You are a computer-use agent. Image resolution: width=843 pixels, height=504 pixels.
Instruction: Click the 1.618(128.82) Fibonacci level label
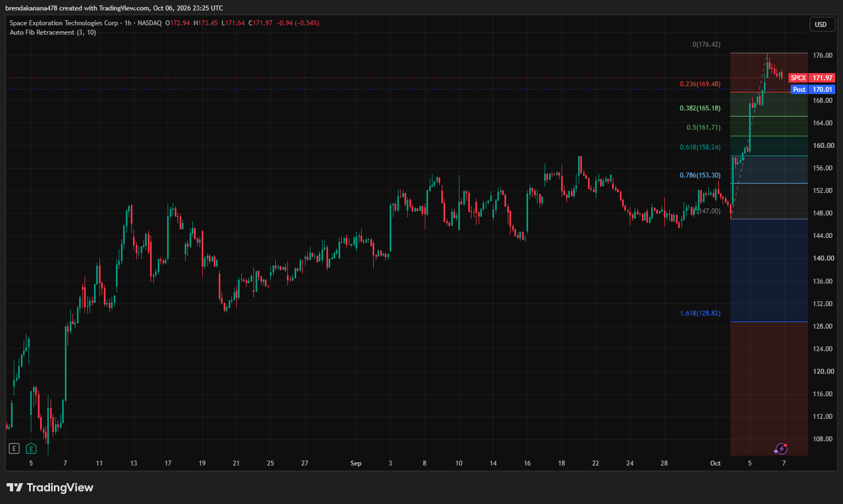click(x=700, y=313)
